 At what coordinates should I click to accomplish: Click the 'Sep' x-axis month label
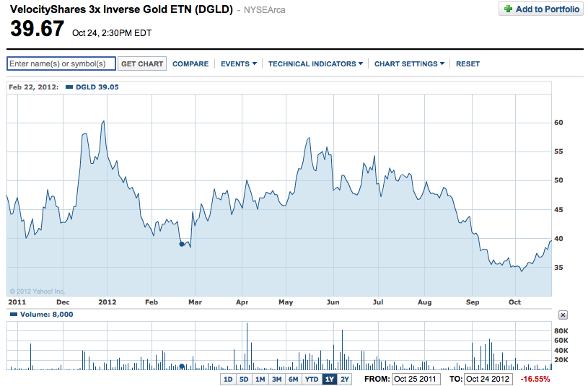click(x=473, y=302)
